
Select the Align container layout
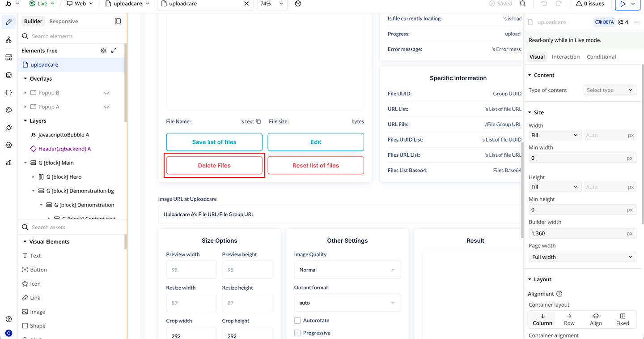tap(596, 319)
